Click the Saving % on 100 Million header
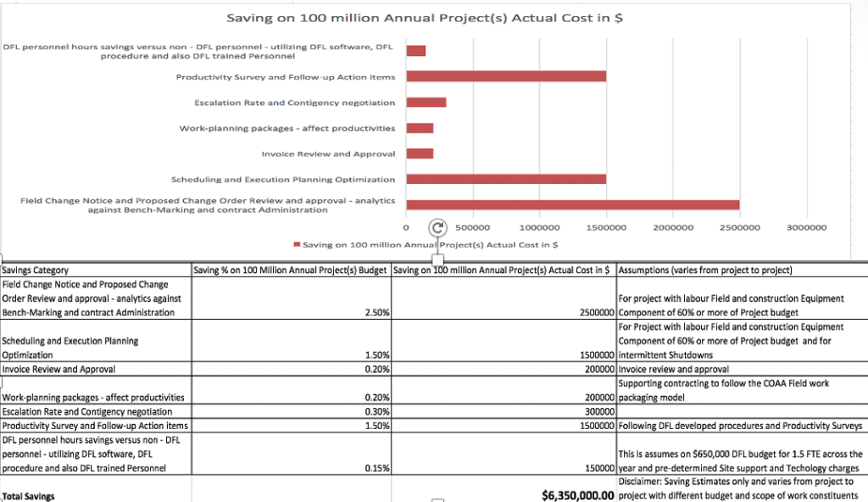 pos(292,270)
